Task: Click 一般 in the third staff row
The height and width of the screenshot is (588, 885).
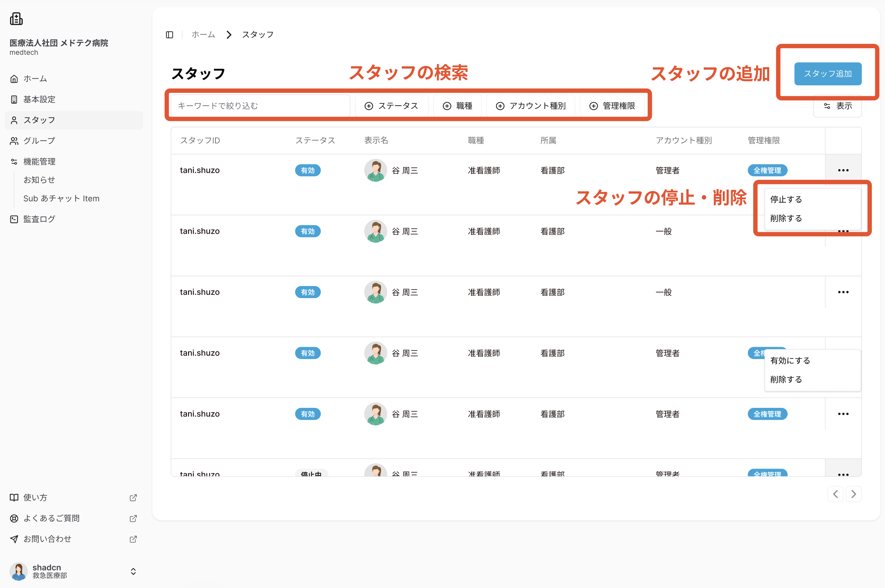Action: tap(664, 292)
